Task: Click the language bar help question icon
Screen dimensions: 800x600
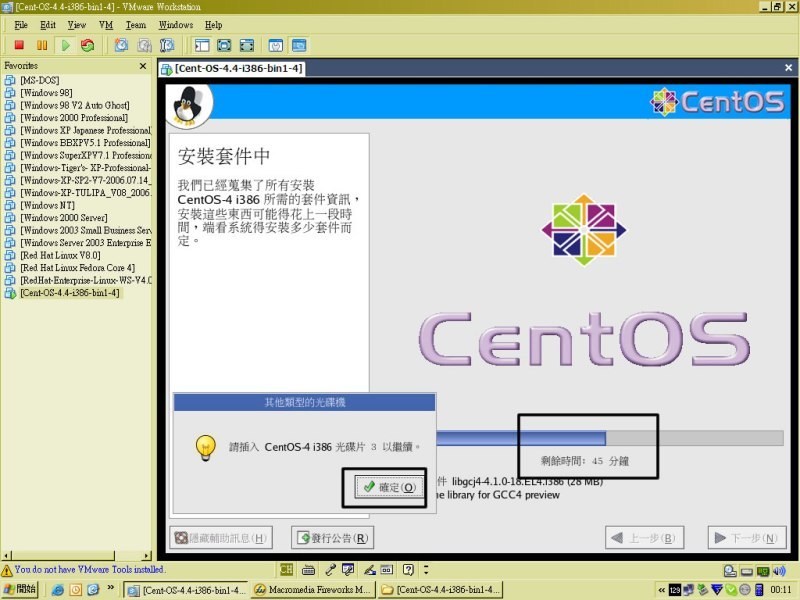Action: (408, 569)
